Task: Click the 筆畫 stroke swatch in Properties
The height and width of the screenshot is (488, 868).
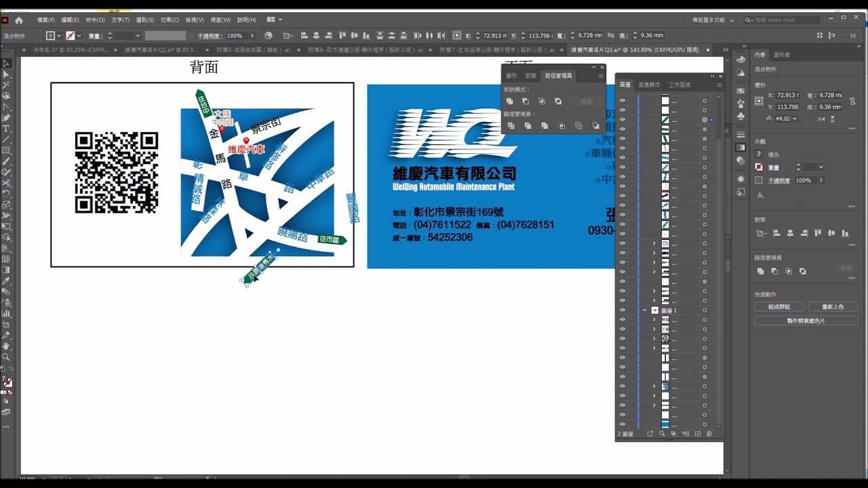Action: [x=759, y=167]
